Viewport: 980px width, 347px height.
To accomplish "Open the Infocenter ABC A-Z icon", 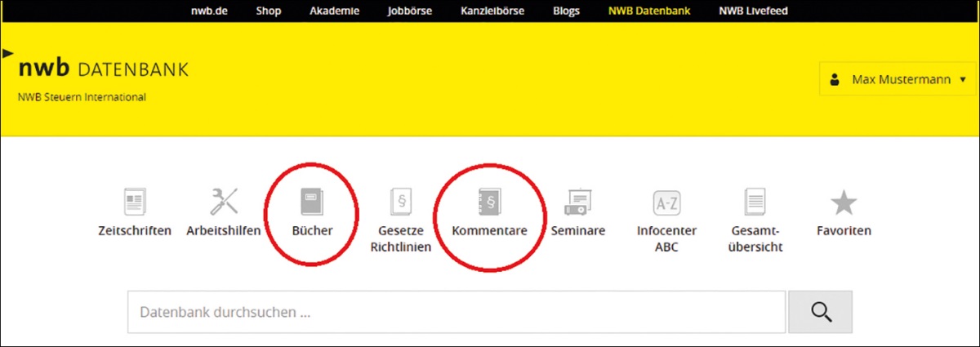I will [x=666, y=202].
